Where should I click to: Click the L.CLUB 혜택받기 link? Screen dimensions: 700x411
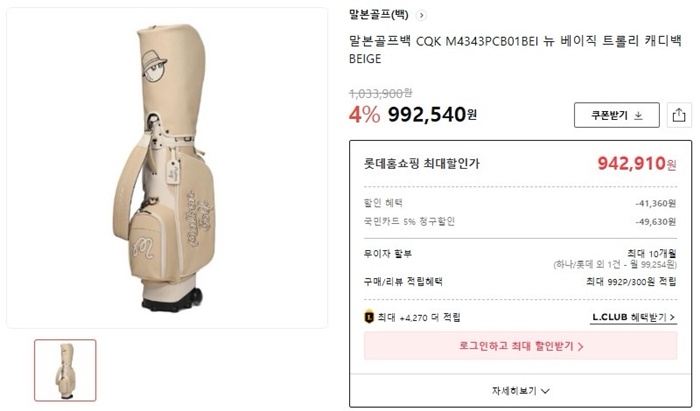pyautogui.click(x=633, y=317)
